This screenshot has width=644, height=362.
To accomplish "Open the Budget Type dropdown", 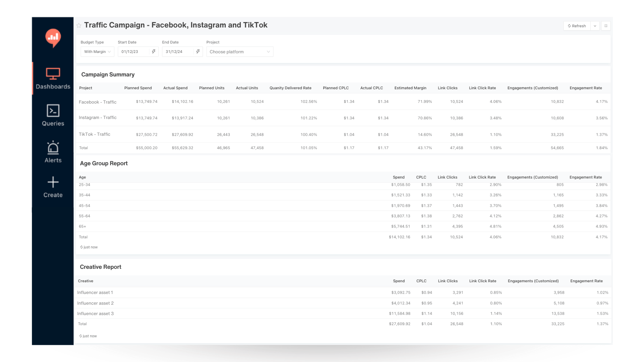I will [x=97, y=52].
